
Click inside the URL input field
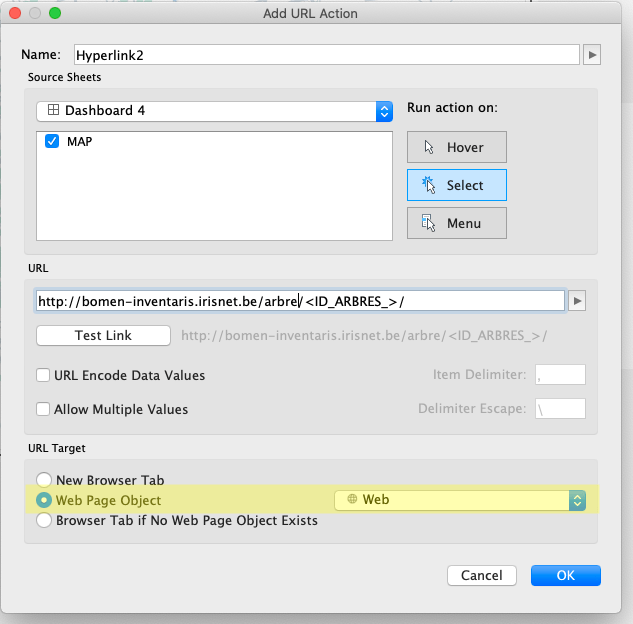300,301
